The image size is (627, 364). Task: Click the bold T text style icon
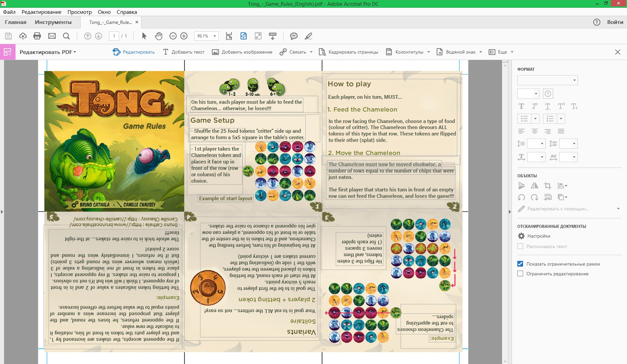click(521, 107)
